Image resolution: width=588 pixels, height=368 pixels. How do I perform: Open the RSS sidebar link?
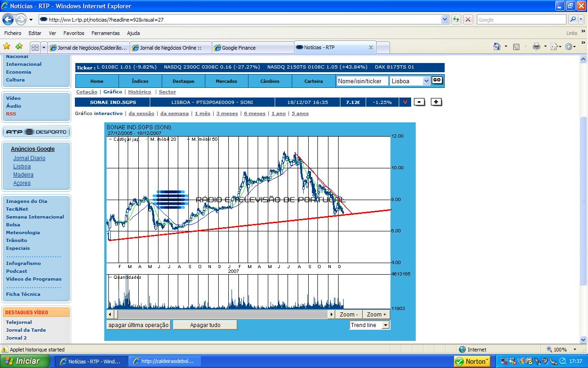coord(11,114)
